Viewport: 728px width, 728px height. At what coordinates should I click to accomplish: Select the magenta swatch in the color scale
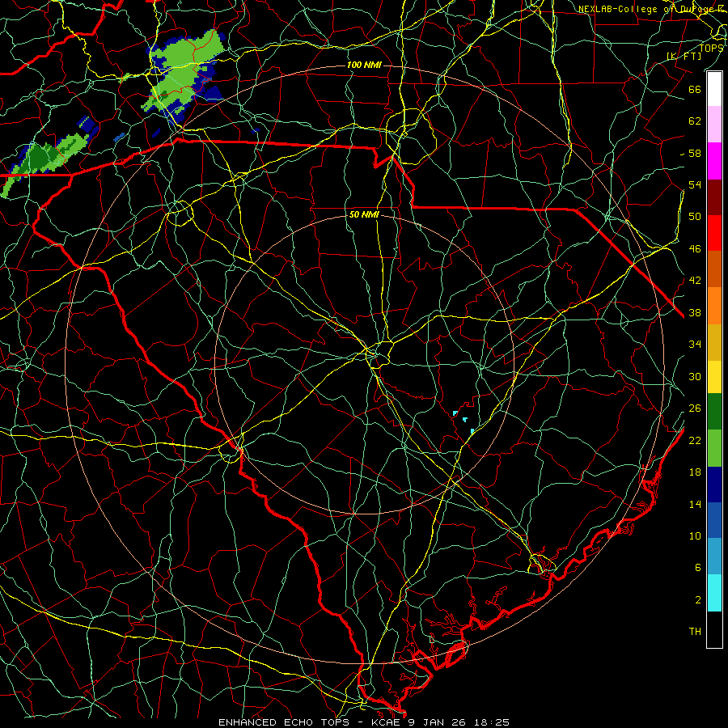pos(714,161)
